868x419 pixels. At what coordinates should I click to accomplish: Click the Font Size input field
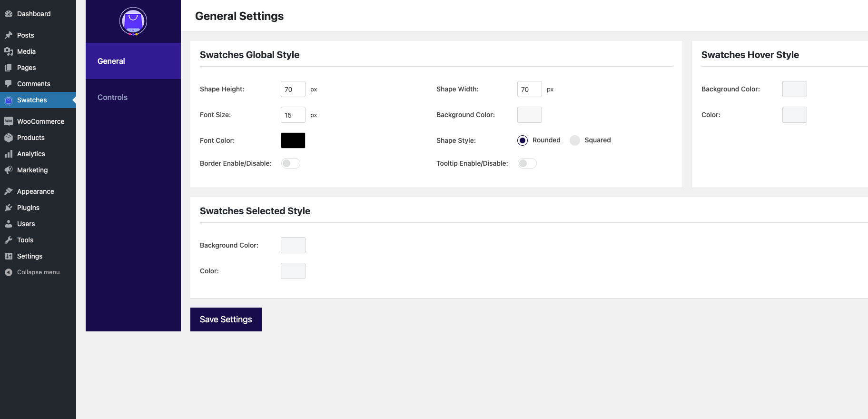pos(293,115)
